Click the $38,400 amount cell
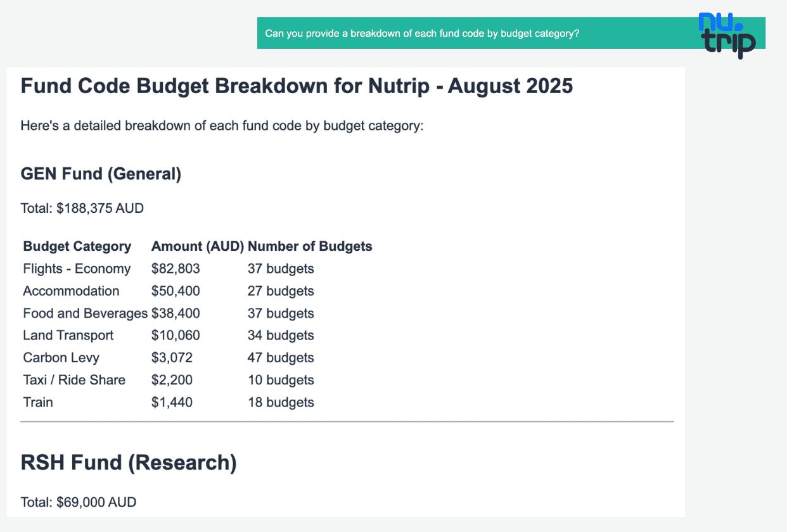 click(176, 313)
